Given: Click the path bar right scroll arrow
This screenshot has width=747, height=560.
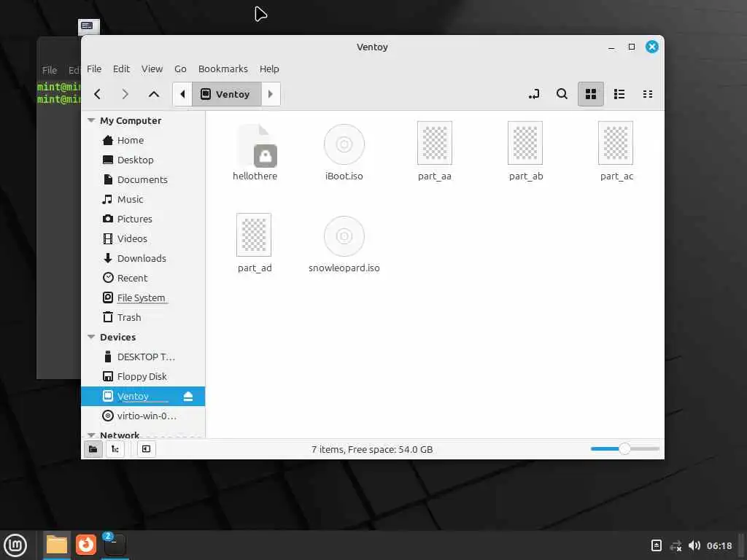Looking at the screenshot, I should pos(271,94).
